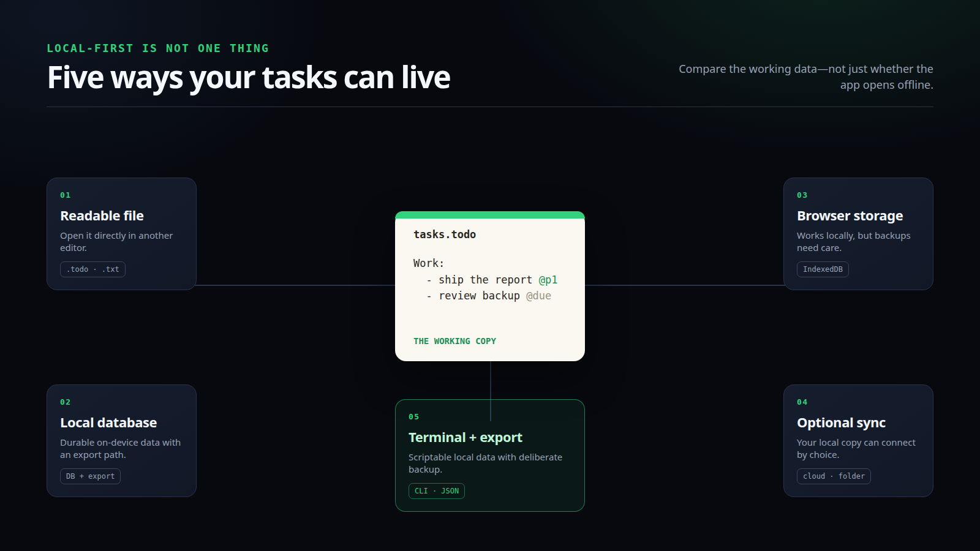Viewport: 980px width, 551px height.
Task: Click 'Durable on-device data' description
Action: (120, 449)
